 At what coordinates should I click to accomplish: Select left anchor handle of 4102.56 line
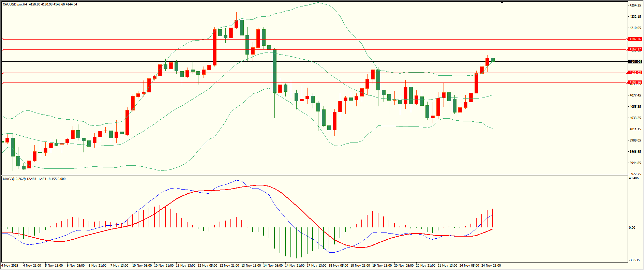tap(3, 82)
